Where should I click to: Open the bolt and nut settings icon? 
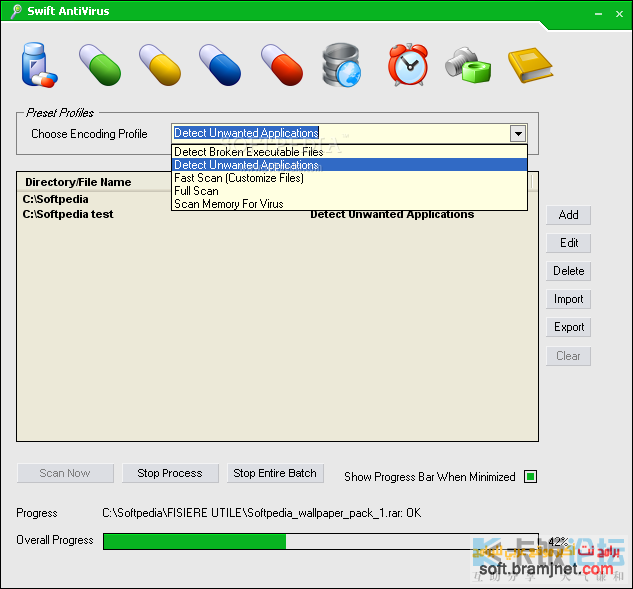[468, 65]
